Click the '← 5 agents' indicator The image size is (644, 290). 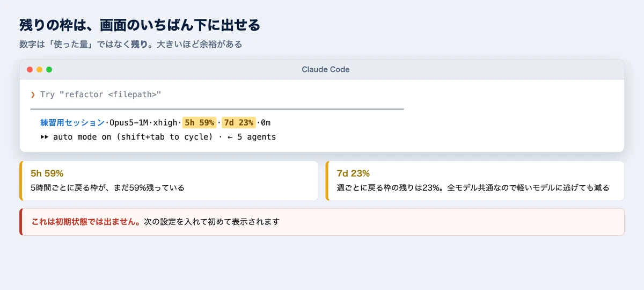pyautogui.click(x=252, y=137)
